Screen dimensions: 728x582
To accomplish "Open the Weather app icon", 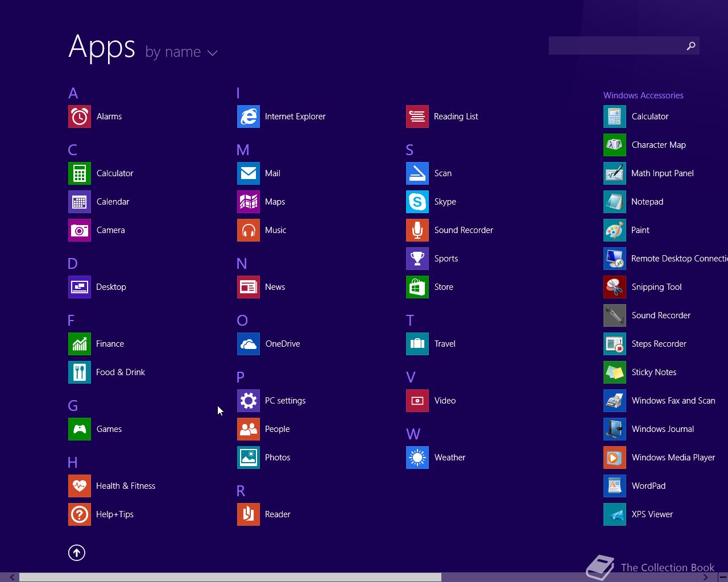I will click(417, 458).
